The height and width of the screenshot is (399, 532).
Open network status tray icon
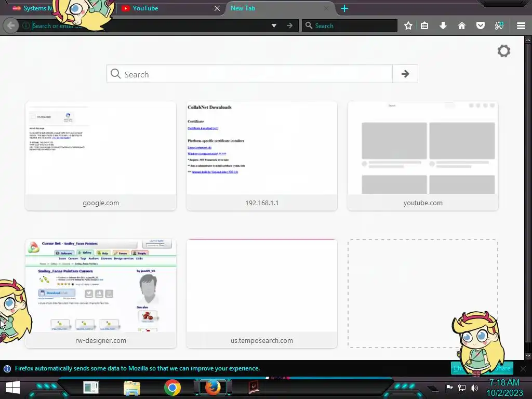462,388
